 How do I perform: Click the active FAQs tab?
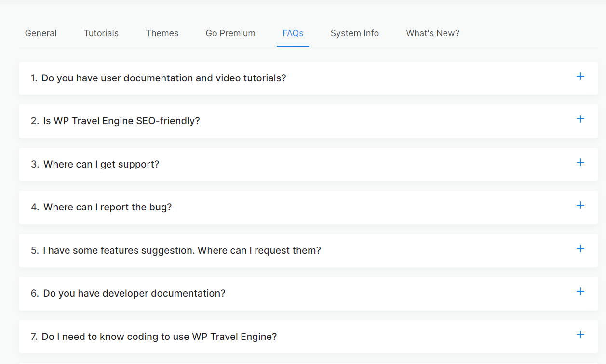click(x=293, y=33)
